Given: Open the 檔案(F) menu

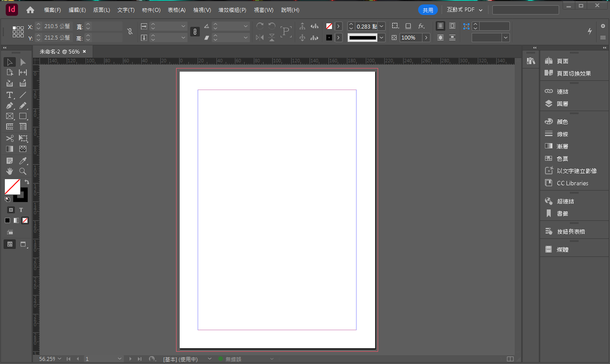Looking at the screenshot, I should click(52, 10).
